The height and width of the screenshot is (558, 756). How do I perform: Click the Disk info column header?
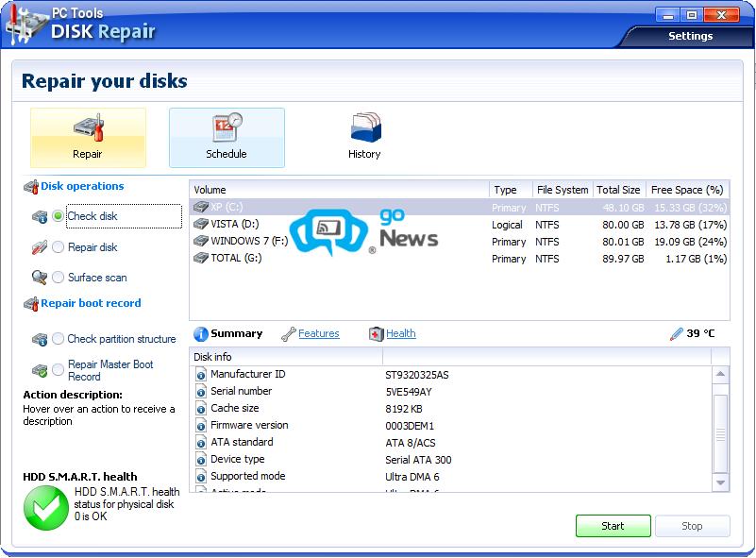[286, 357]
